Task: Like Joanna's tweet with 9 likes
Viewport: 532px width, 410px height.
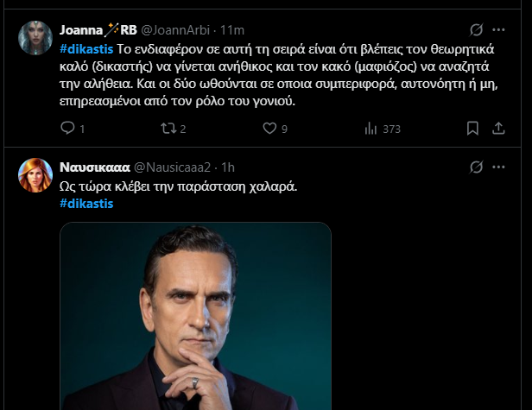Action: [x=269, y=129]
